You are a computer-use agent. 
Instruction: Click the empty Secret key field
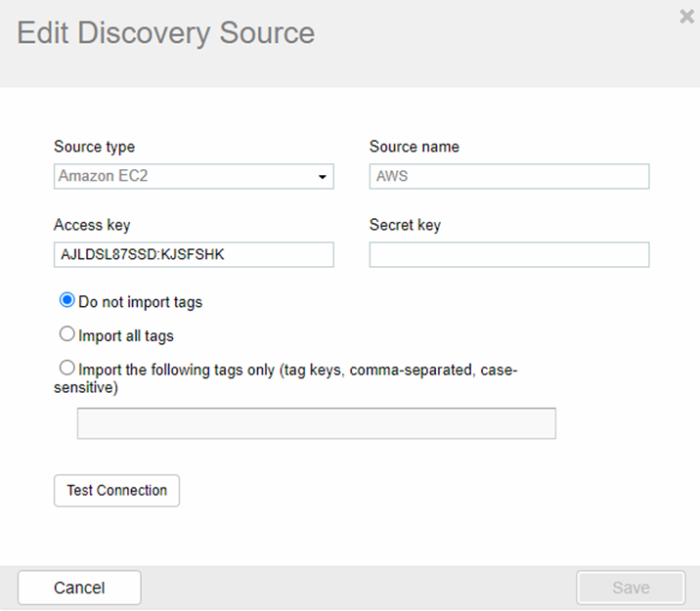[x=508, y=255]
